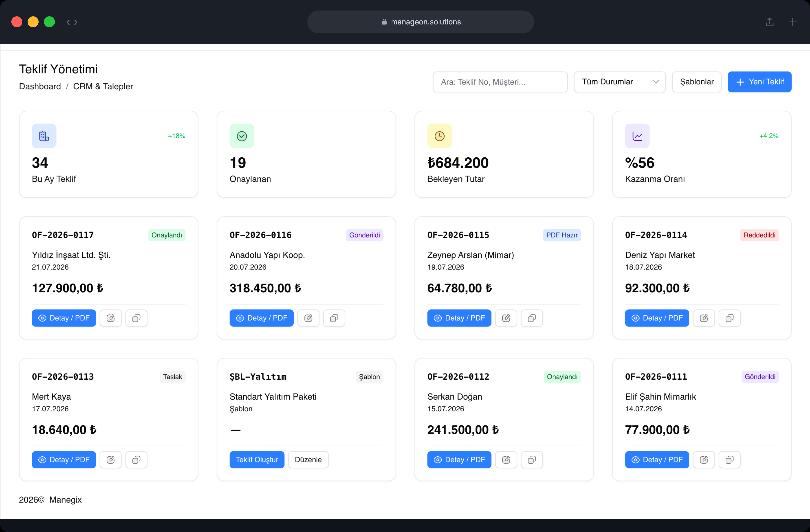
Task: Click the Şablonlar button
Action: 696,82
